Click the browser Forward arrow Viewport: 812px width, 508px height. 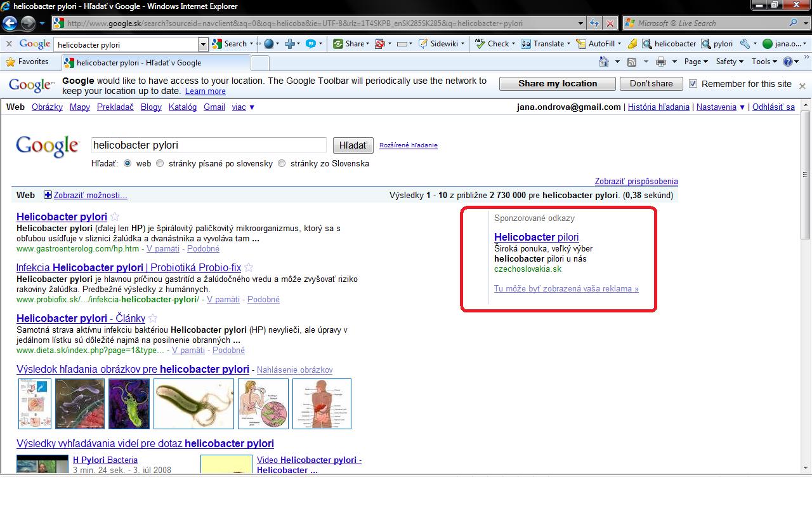coord(28,23)
